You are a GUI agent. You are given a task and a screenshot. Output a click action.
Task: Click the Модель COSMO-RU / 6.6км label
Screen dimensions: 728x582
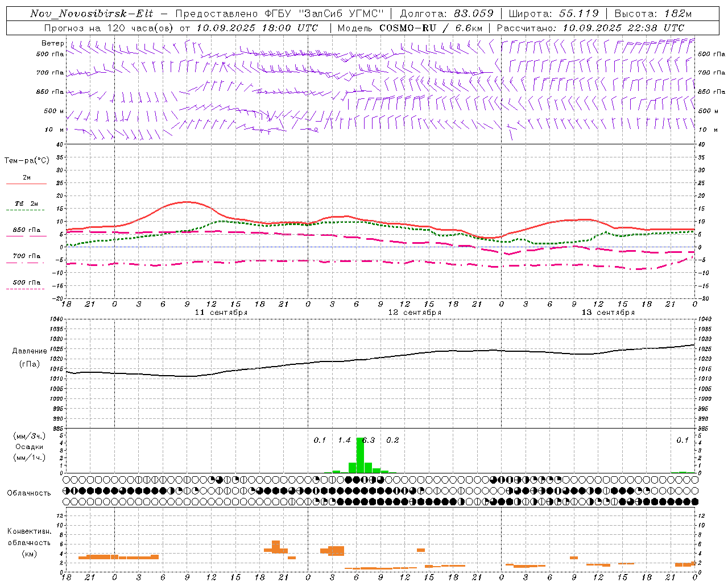(x=410, y=28)
